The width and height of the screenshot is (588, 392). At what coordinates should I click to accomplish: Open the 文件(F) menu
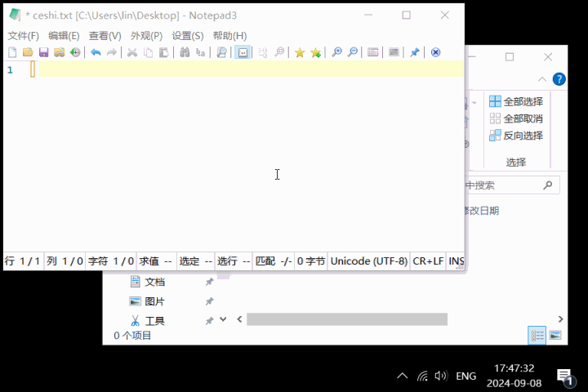[23, 36]
